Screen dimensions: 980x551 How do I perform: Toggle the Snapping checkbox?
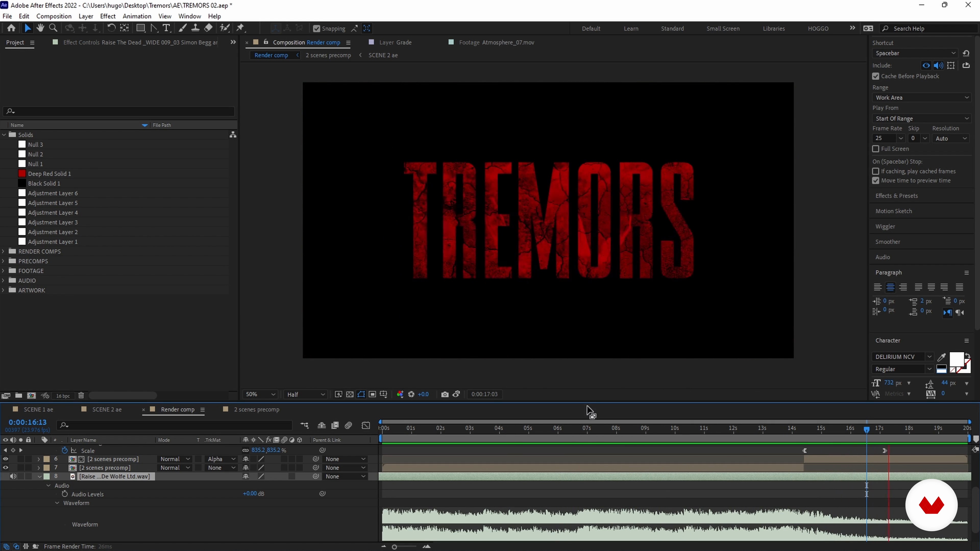point(316,29)
